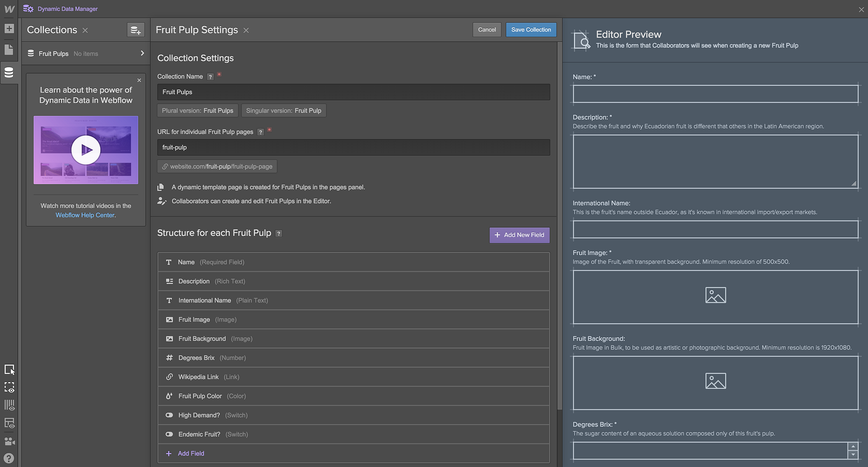Open the Add Elements panel
The height and width of the screenshot is (467, 868).
click(x=9, y=29)
